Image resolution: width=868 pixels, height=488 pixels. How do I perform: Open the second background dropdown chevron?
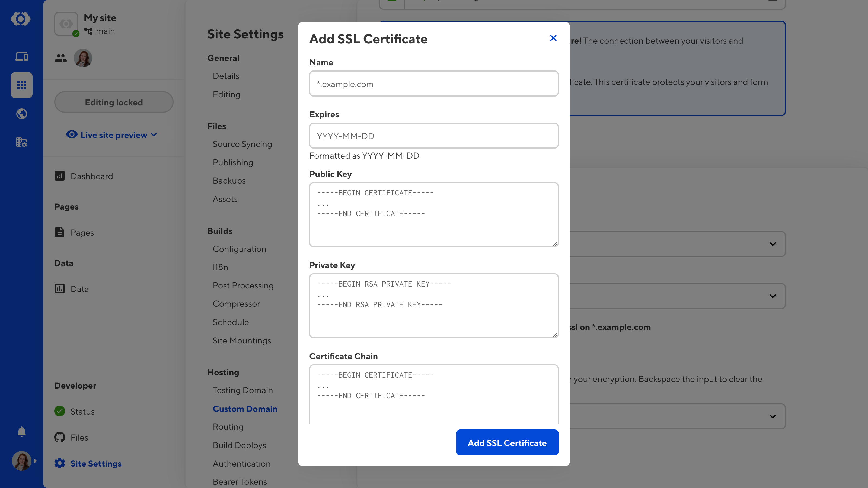pos(773,296)
